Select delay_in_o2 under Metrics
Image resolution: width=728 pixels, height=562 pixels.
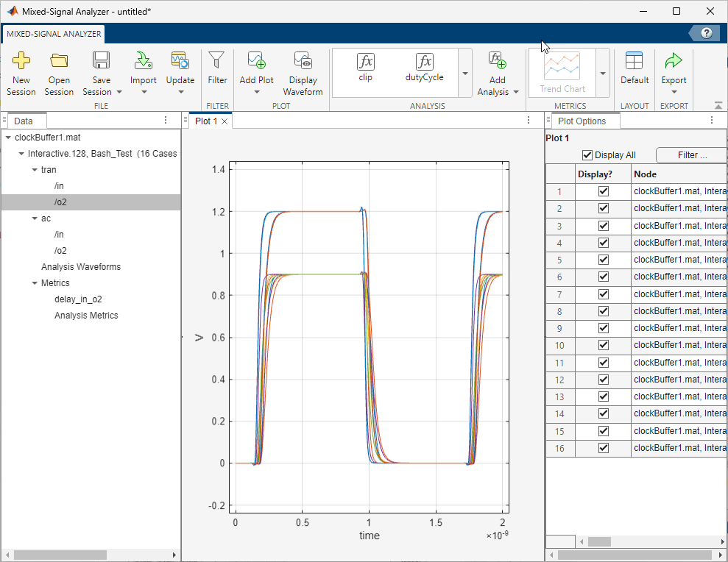pos(78,299)
